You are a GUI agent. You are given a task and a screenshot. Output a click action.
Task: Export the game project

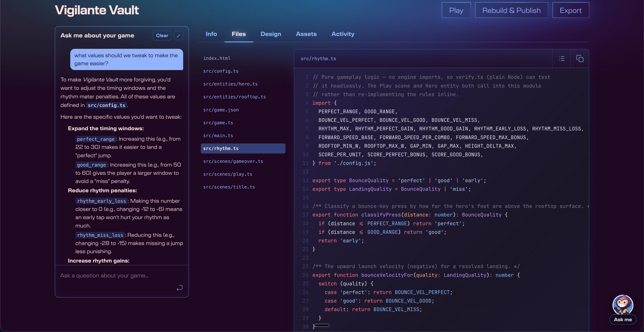tap(571, 10)
